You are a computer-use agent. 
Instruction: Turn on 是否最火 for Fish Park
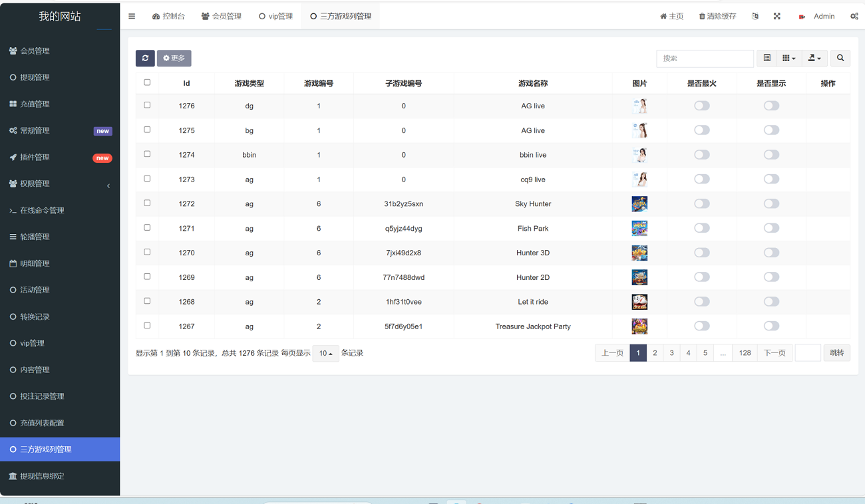tap(701, 228)
